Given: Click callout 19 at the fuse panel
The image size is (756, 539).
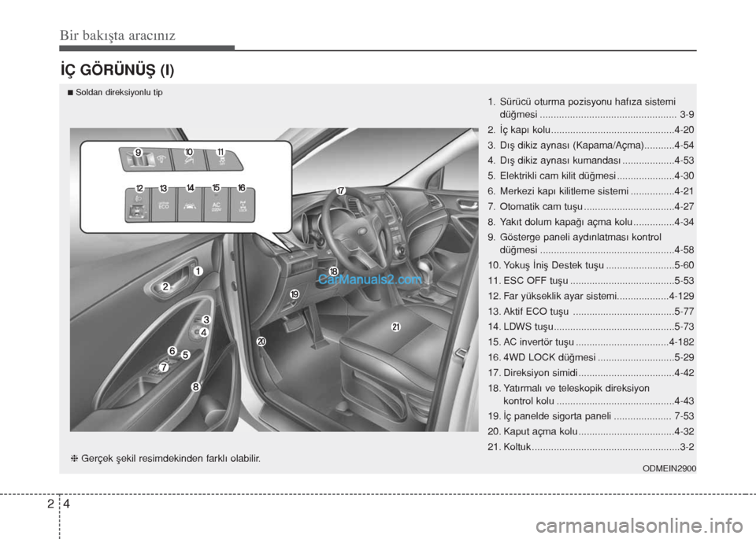Looking at the screenshot, I should pyautogui.click(x=295, y=294).
